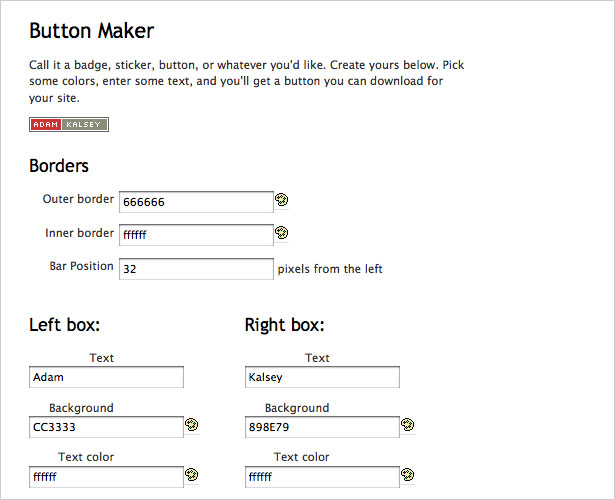Click the Borders section heading
This screenshot has height=500, width=615.
point(59,166)
